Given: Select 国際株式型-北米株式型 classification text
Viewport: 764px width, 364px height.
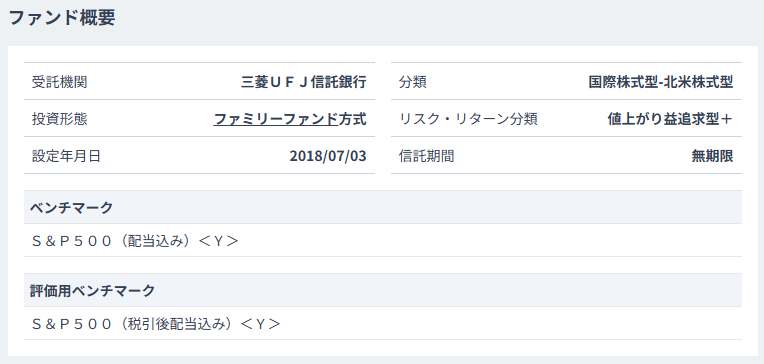Looking at the screenshot, I should pos(661,82).
